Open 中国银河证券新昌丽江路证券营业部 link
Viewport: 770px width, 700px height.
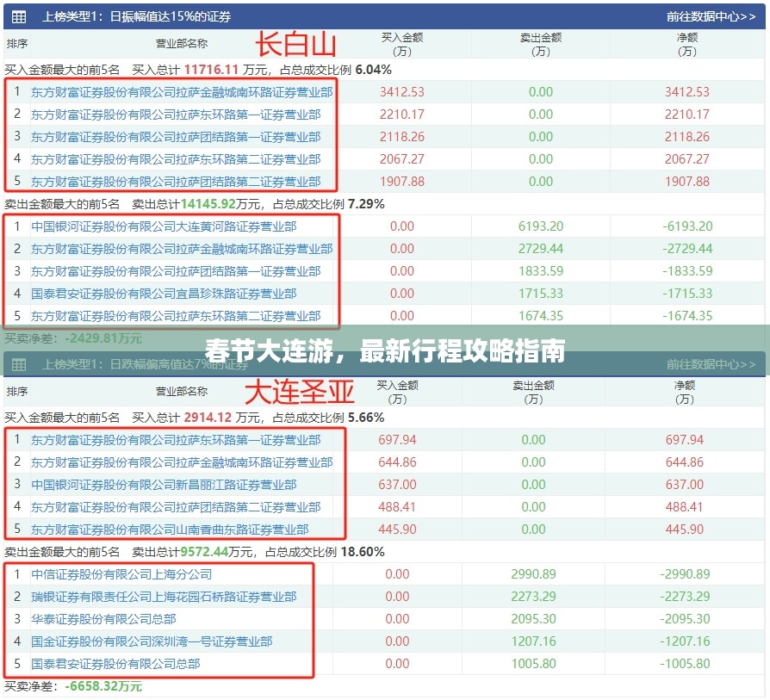tap(164, 485)
